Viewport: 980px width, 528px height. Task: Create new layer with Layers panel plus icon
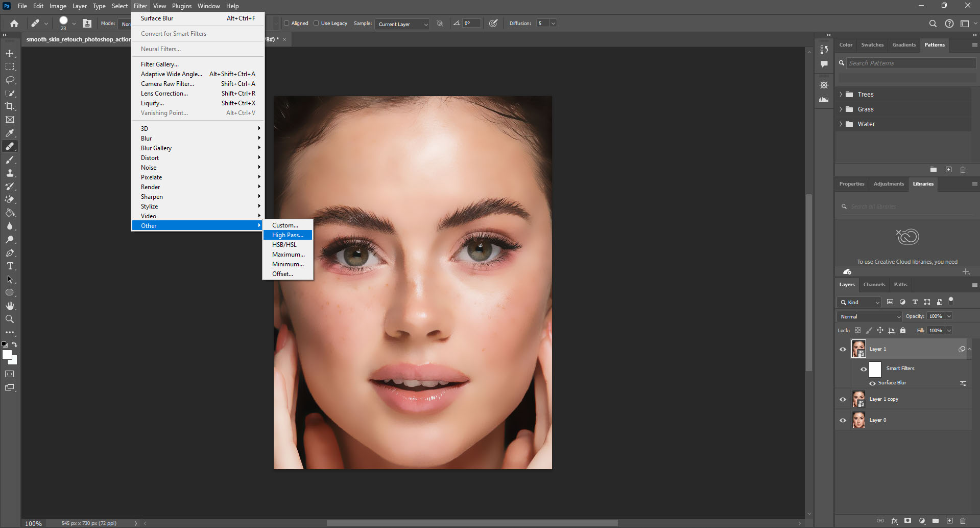(949, 521)
